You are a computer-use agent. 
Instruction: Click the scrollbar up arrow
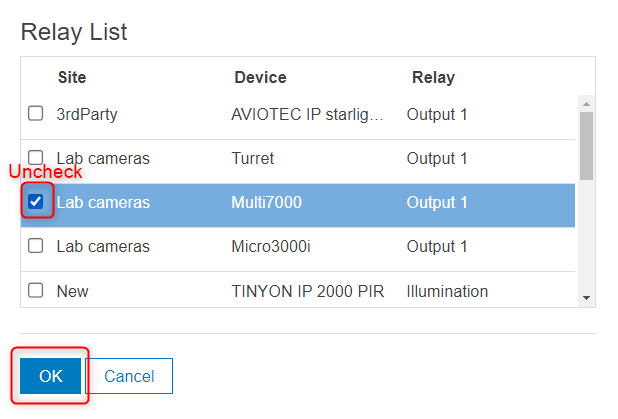point(586,103)
